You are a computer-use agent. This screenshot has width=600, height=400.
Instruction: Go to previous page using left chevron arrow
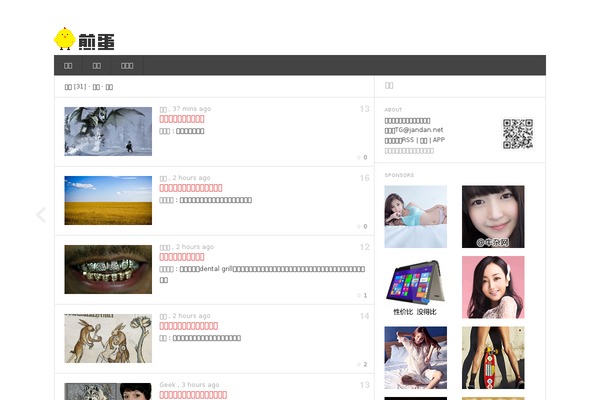41,215
